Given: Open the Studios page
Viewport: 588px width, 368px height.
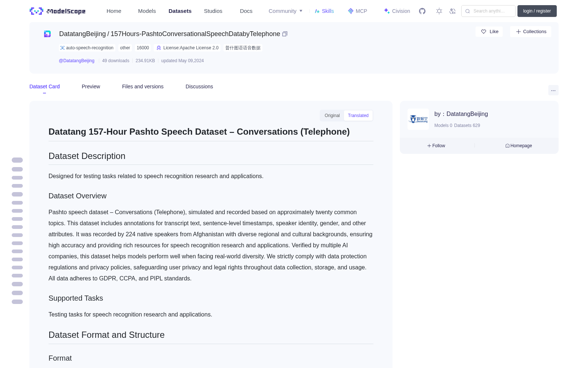Looking at the screenshot, I should pyautogui.click(x=213, y=11).
